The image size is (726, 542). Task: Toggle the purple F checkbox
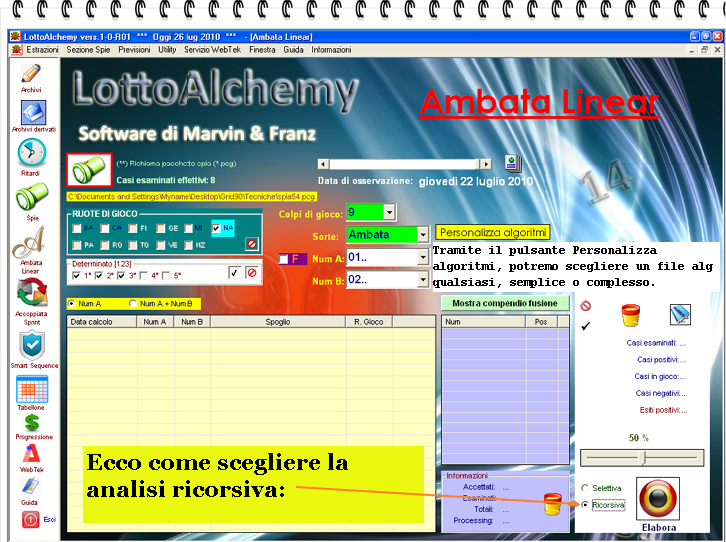[283, 259]
